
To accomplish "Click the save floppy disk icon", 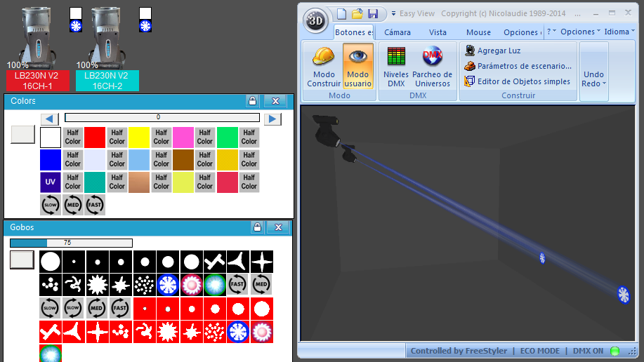I will click(373, 13).
